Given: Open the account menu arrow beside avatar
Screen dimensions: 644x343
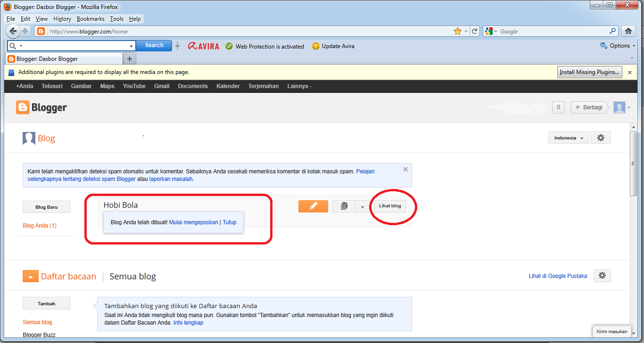Looking at the screenshot, I should 629,108.
